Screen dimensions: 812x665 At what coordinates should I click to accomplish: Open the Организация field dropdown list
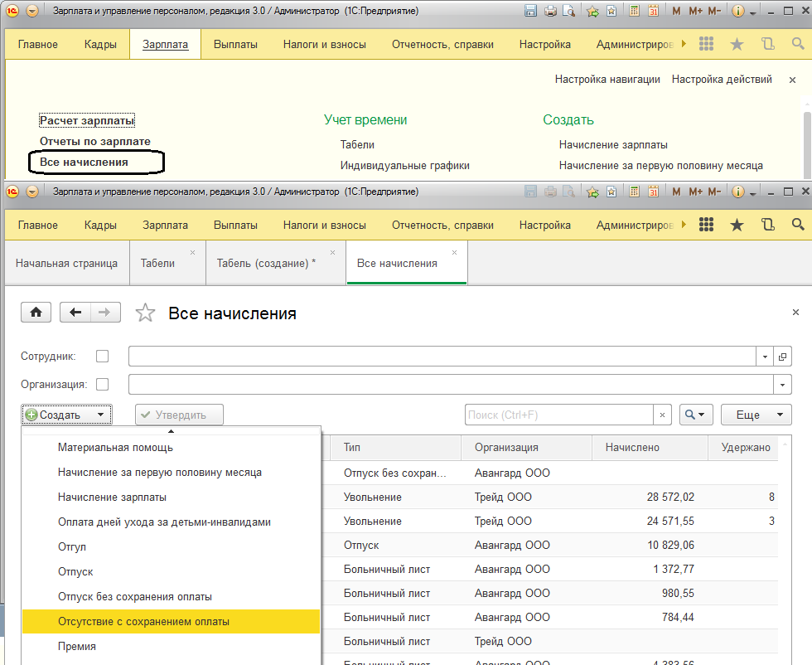pyautogui.click(x=782, y=385)
